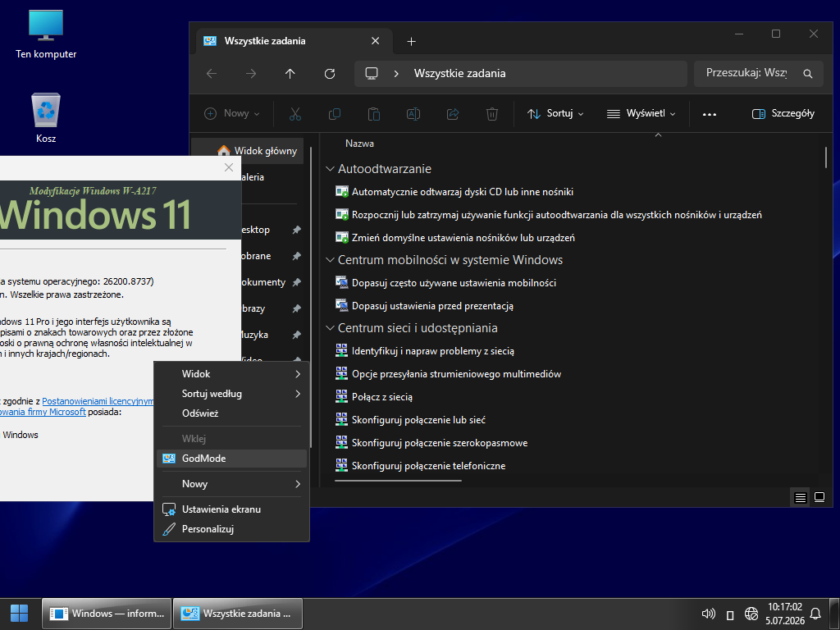Open the Nowy dropdown in toolbar
Screen dimensions: 840x630
tap(232, 113)
